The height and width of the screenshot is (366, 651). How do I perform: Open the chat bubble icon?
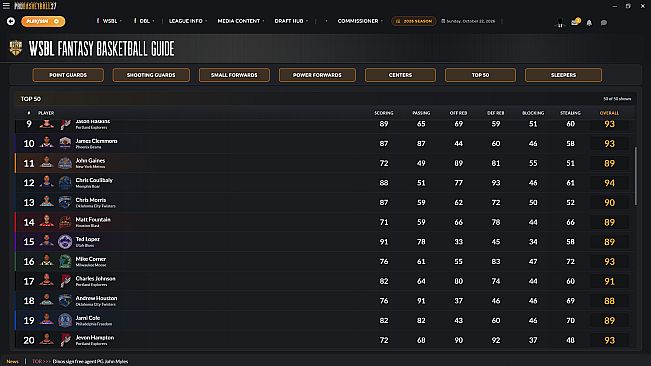(604, 23)
